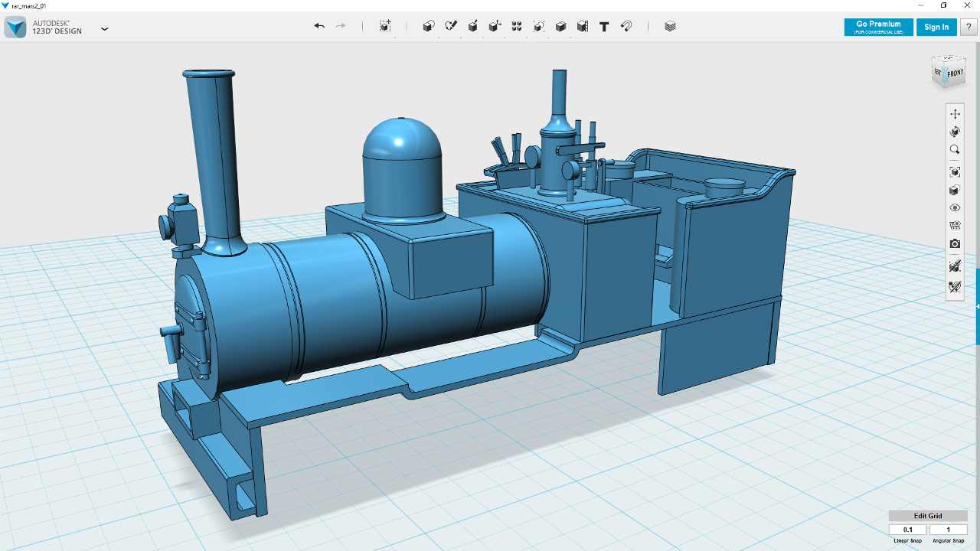Undo the last action

click(x=319, y=26)
